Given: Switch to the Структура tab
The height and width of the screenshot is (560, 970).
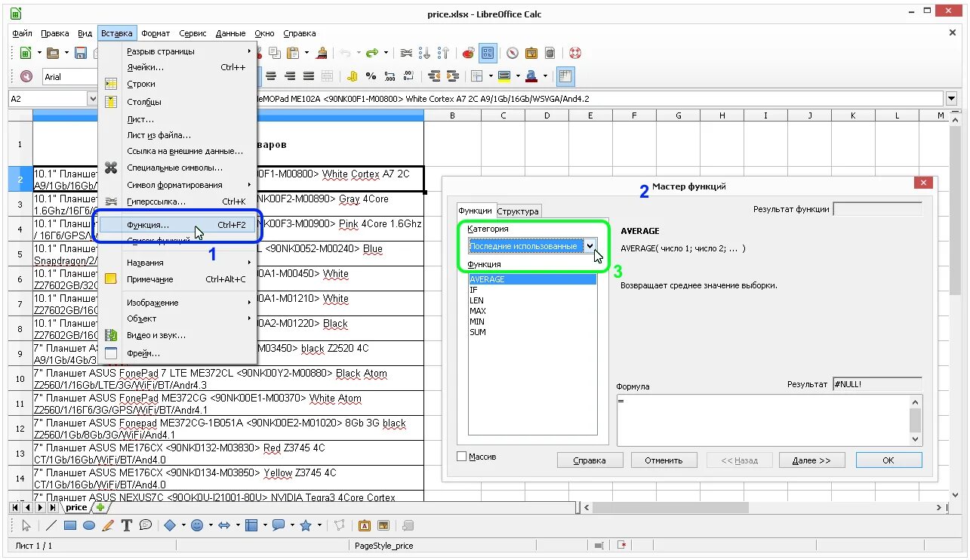Looking at the screenshot, I should click(x=518, y=211).
